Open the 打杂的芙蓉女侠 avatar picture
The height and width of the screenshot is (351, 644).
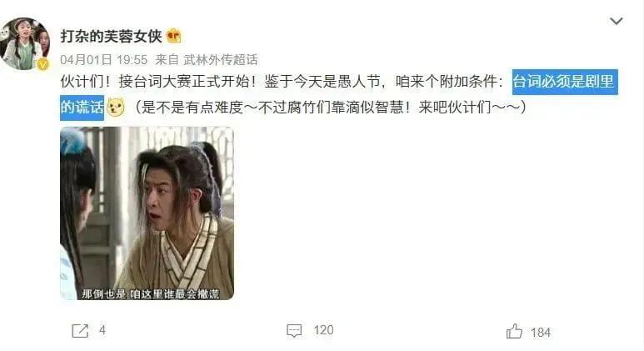(x=25, y=44)
